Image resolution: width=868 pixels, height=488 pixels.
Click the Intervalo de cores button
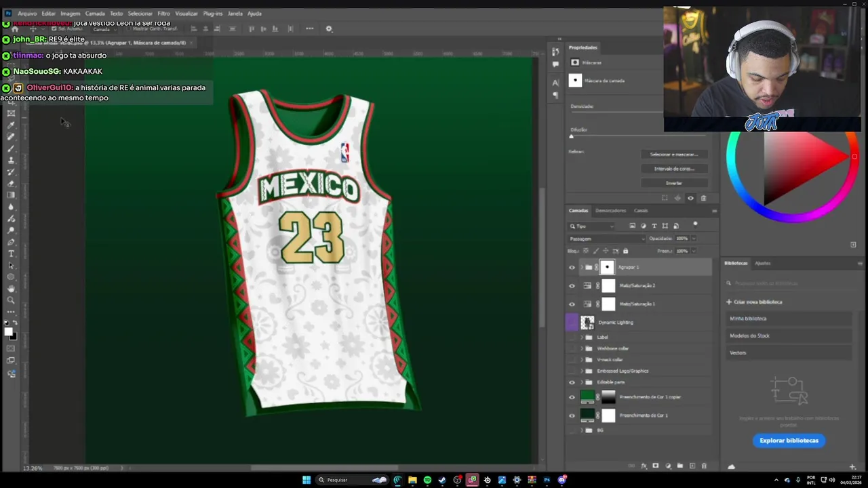pyautogui.click(x=674, y=169)
